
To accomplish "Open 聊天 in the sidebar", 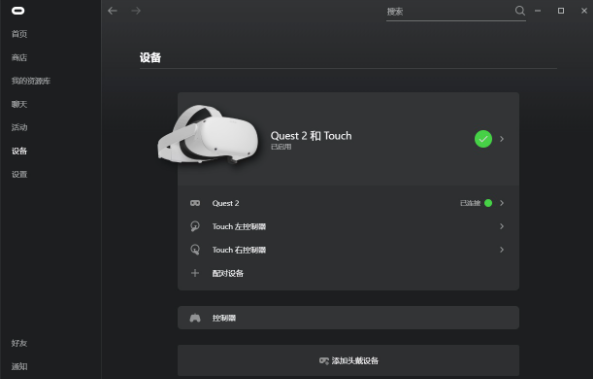I will click(19, 104).
